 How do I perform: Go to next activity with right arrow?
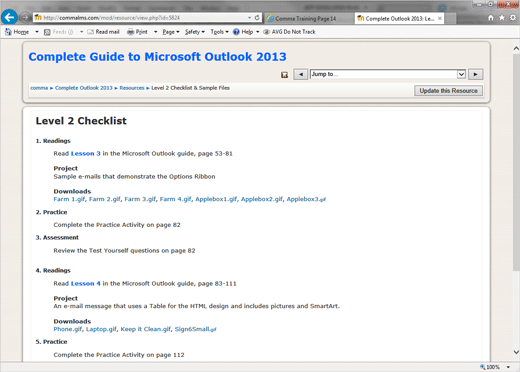click(x=475, y=74)
